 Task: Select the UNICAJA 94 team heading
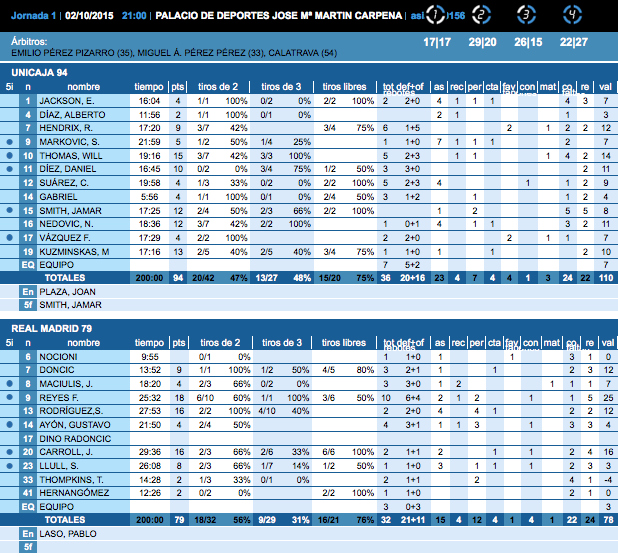40,73
